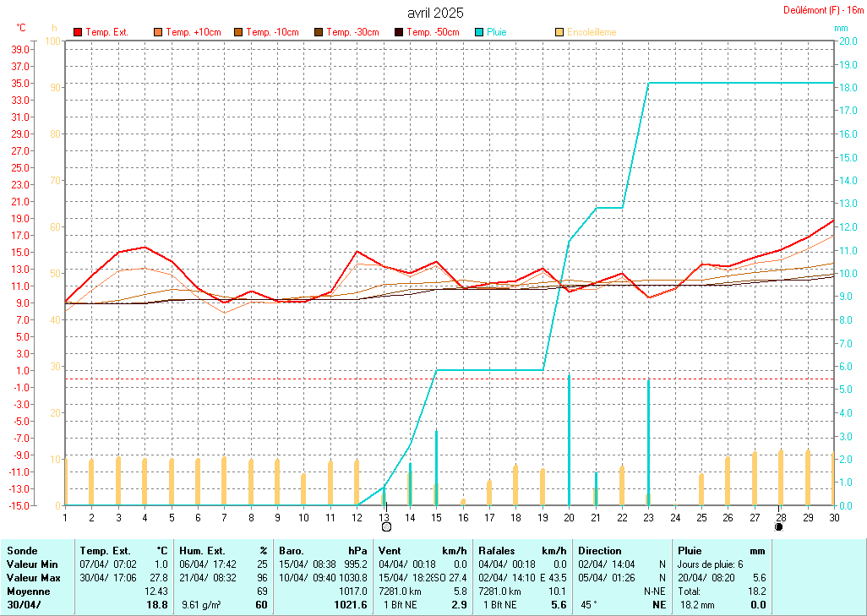Click the yellow Ensoleillement legend swatch
Image resolution: width=867 pixels, height=616 pixels.
pos(559,32)
